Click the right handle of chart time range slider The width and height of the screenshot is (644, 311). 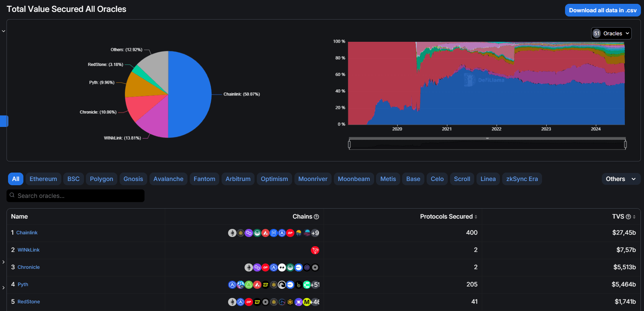click(x=626, y=145)
